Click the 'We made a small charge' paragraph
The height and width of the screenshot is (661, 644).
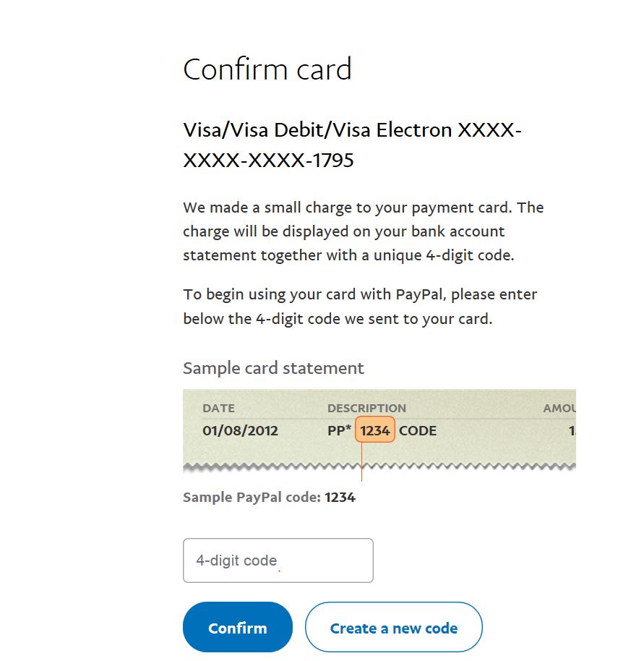pos(363,231)
